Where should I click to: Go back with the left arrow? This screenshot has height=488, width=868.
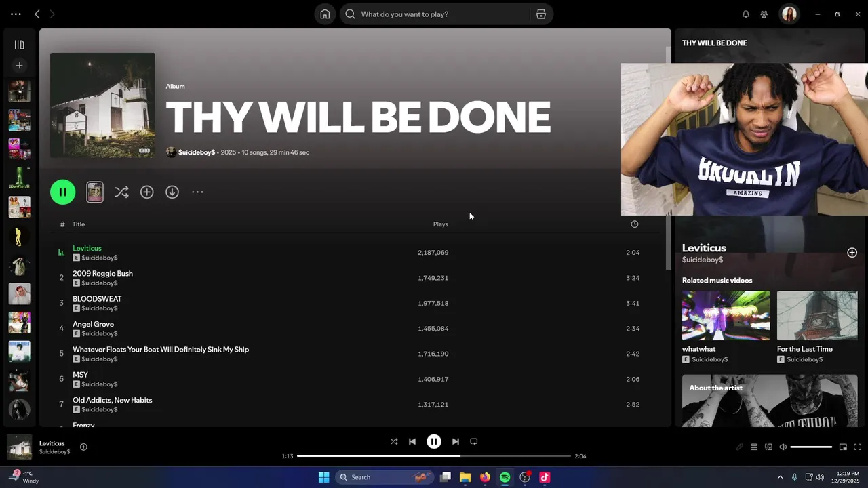[37, 14]
